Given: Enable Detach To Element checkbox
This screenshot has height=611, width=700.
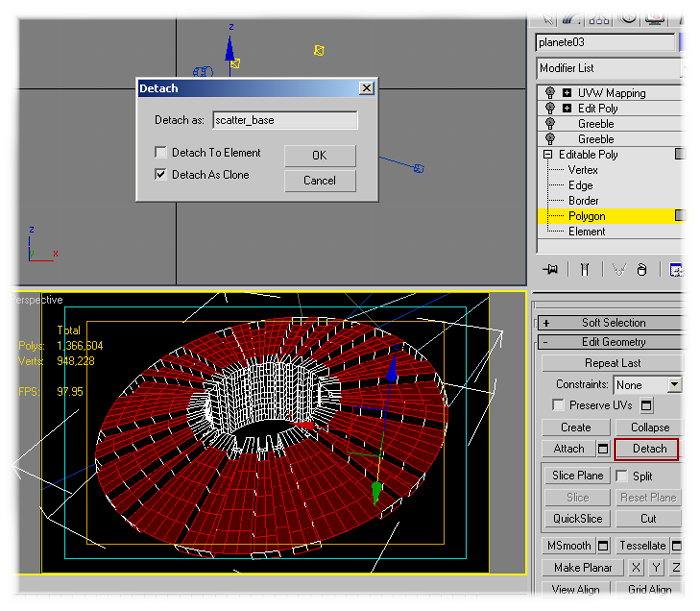Looking at the screenshot, I should [160, 153].
